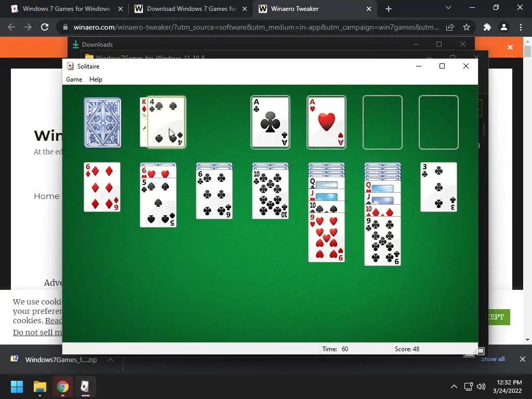This screenshot has height=399, width=532.
Task: Click the black Jack in the sixth column
Action: (382, 198)
